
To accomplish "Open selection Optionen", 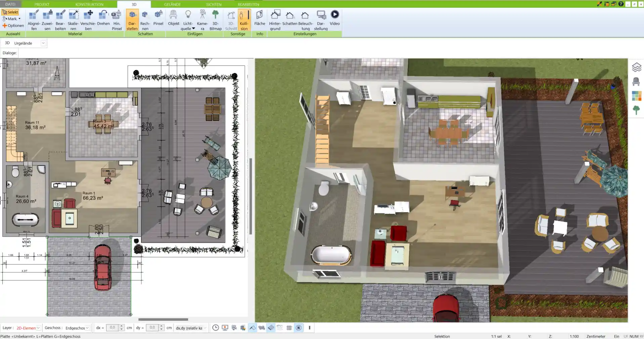I will click(x=13, y=26).
